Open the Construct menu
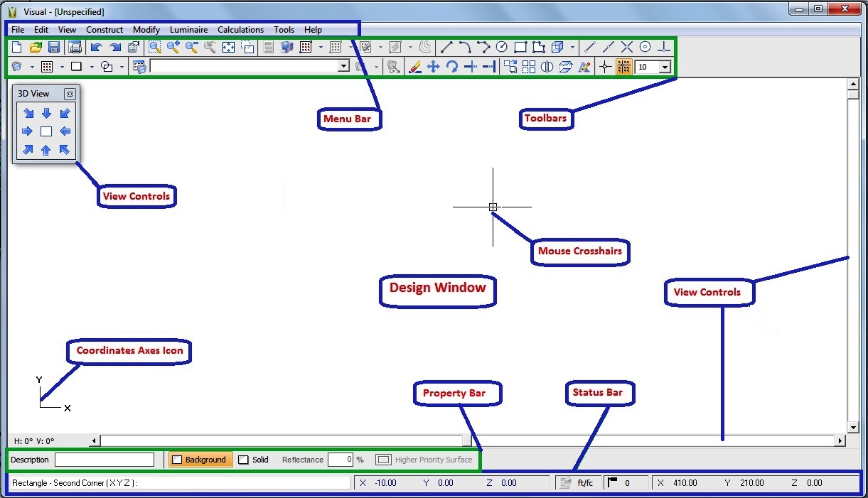Screen dimensions: 868x498 (x=105, y=30)
